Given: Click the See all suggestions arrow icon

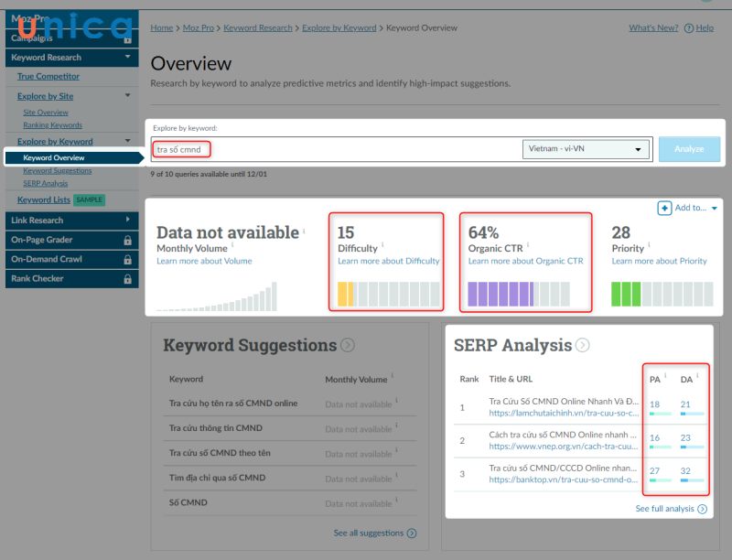Looking at the screenshot, I should pos(412,533).
